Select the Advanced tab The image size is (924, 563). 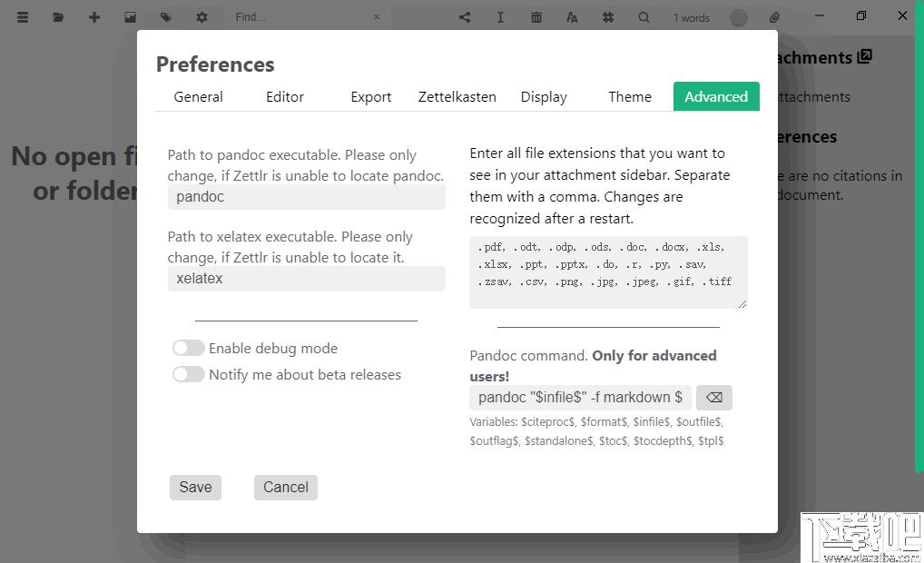[x=716, y=96]
